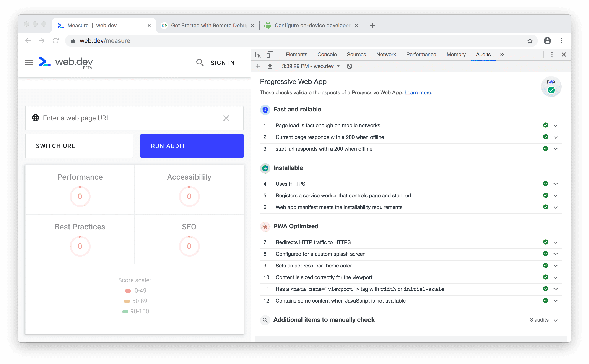The image size is (589, 364).
Task: Select the 50-89 score scale color swatch
Action: (x=127, y=301)
